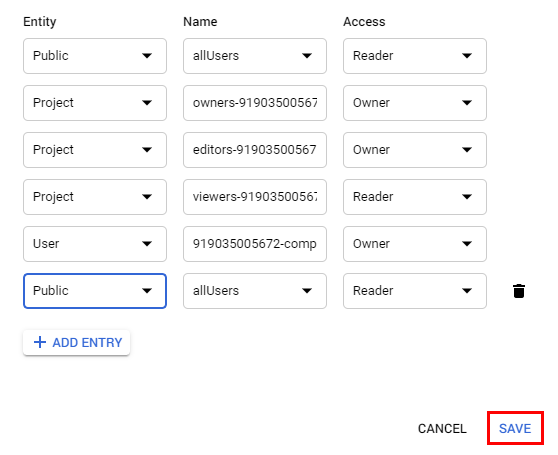This screenshot has height=455, width=558.
Task: Open the User entity dropdown
Action: point(95,244)
